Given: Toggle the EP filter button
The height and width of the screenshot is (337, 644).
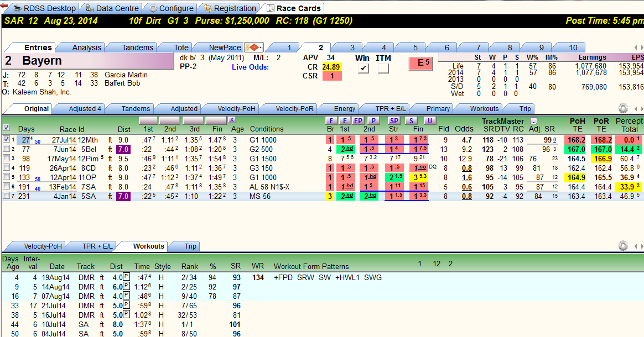Looking at the screenshot, I should 358,120.
